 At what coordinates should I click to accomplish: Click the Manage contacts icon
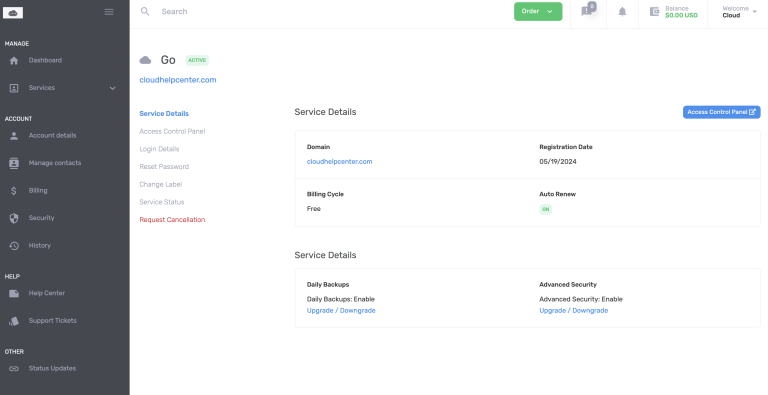tap(14, 163)
